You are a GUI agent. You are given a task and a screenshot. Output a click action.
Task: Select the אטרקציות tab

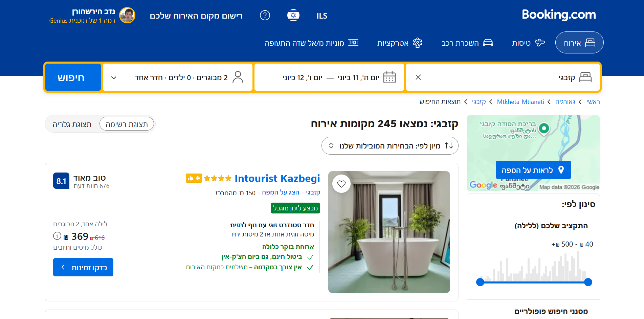point(400,43)
